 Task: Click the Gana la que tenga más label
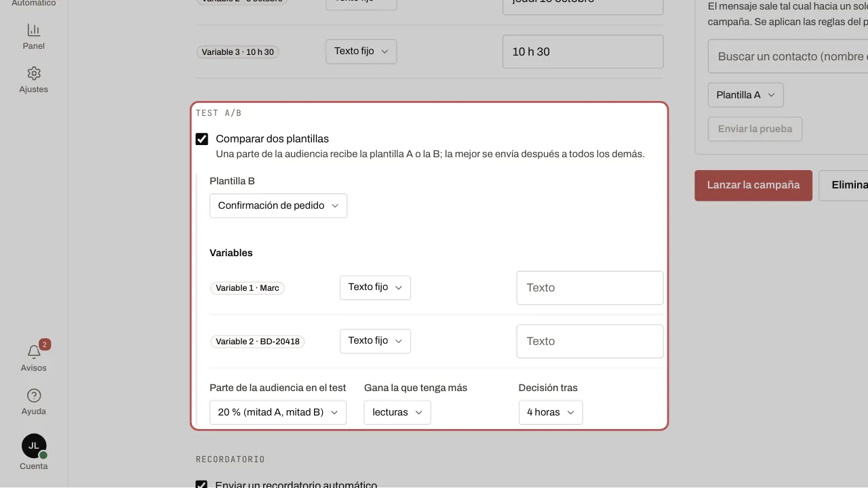(416, 388)
